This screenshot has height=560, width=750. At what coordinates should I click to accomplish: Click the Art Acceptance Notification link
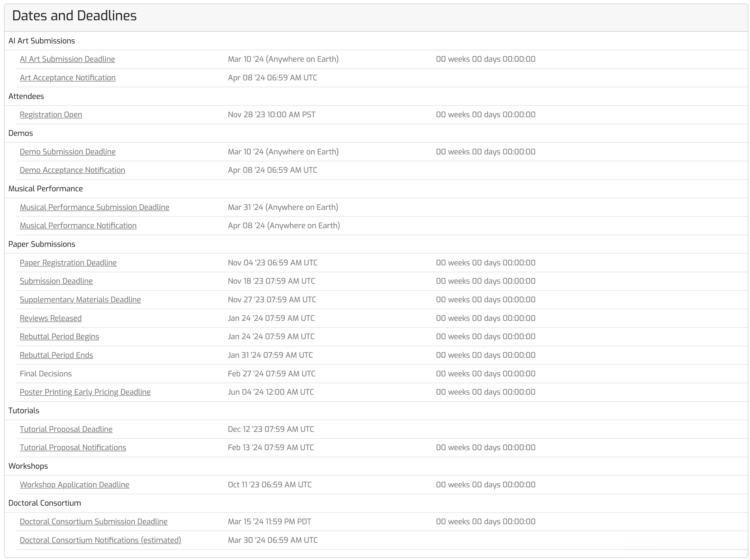coord(68,78)
